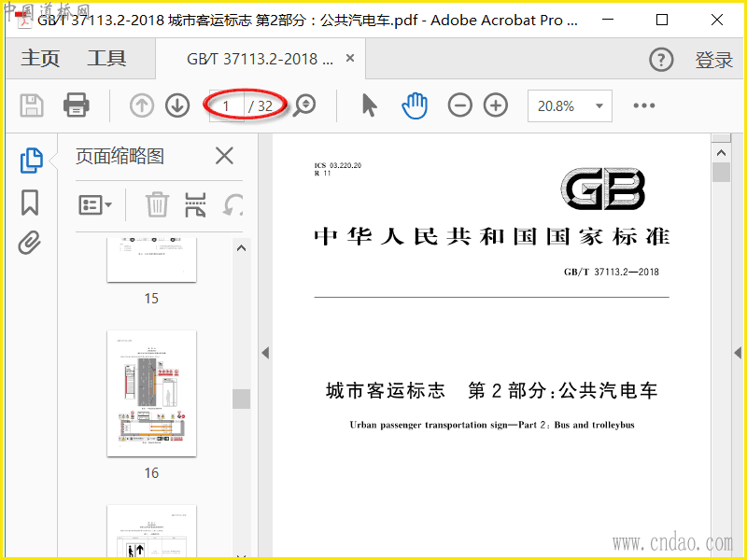The width and height of the screenshot is (747, 560).
Task: Click the insert/extract pages scissors icon
Action: pos(195,205)
